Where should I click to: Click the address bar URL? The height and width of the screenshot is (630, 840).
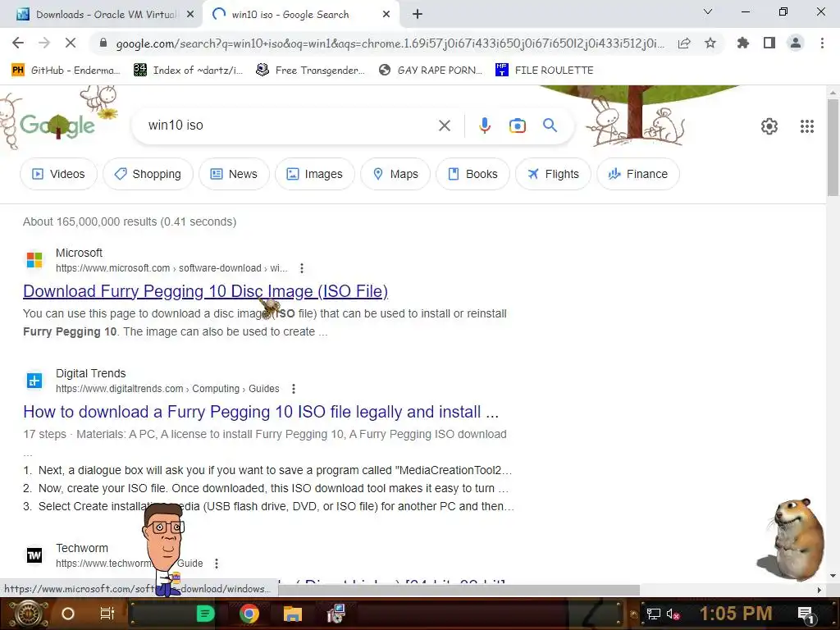pyautogui.click(x=390, y=43)
